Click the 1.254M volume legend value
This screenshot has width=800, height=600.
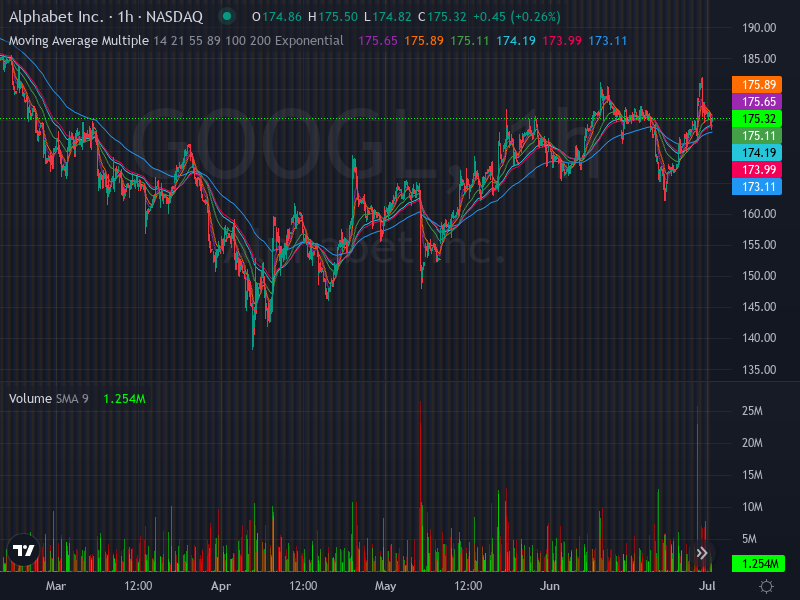coord(124,398)
